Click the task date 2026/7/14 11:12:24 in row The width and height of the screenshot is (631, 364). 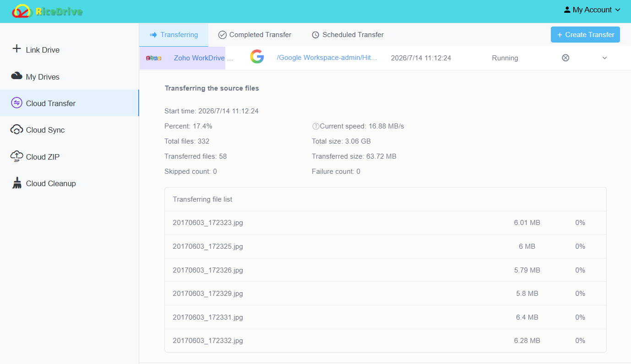421,58
